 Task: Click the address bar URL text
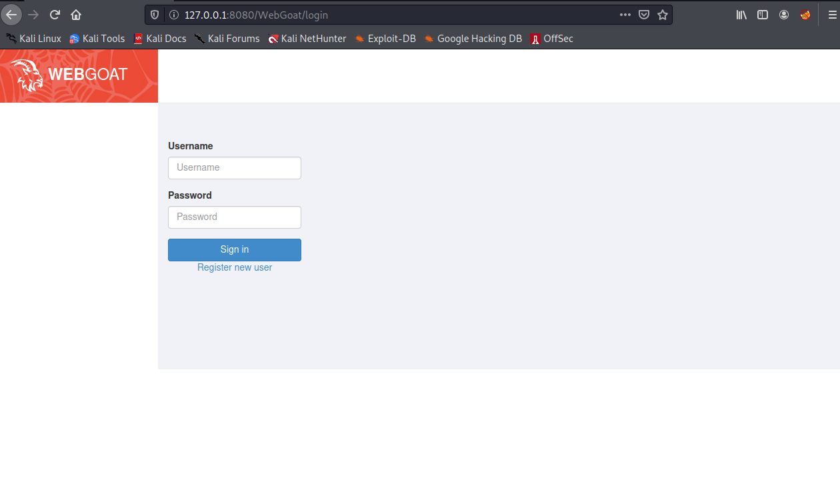256,15
